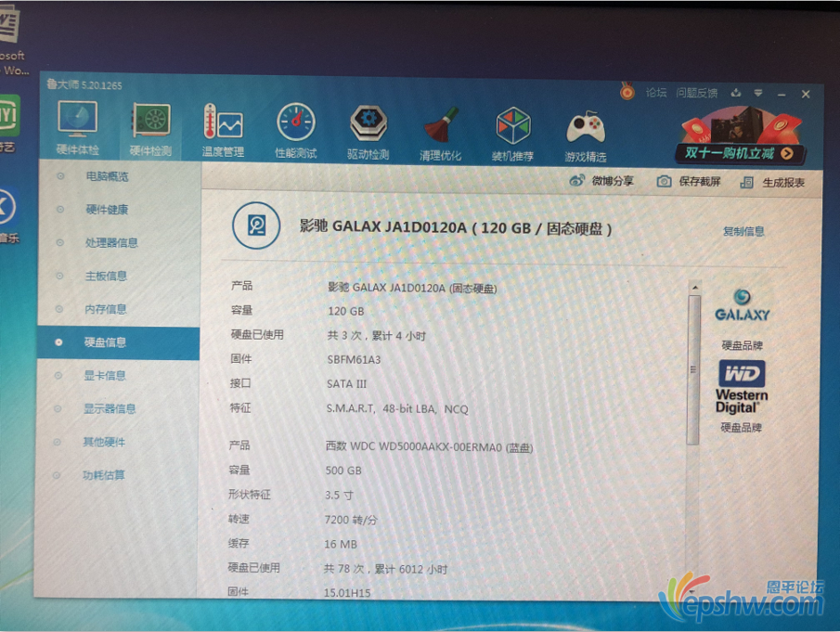Image resolution: width=840 pixels, height=632 pixels.
Task: Click the 500 GB capacity value
Action: click(x=343, y=471)
